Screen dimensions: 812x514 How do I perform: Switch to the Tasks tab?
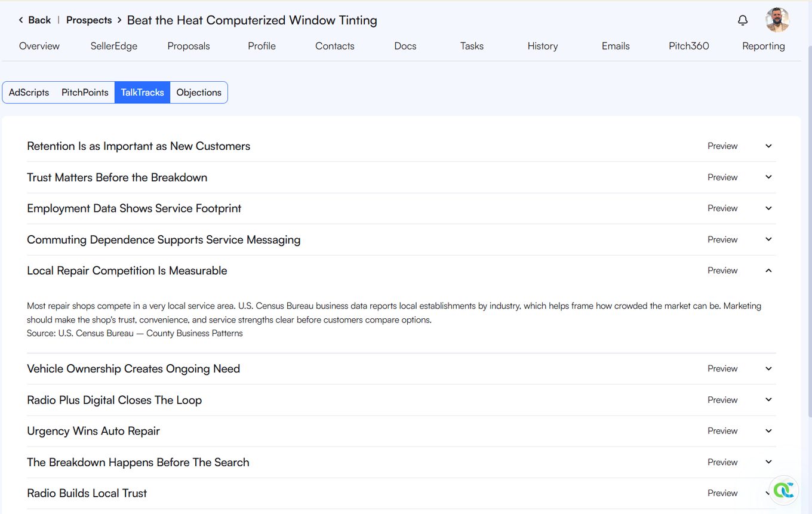tap(472, 46)
